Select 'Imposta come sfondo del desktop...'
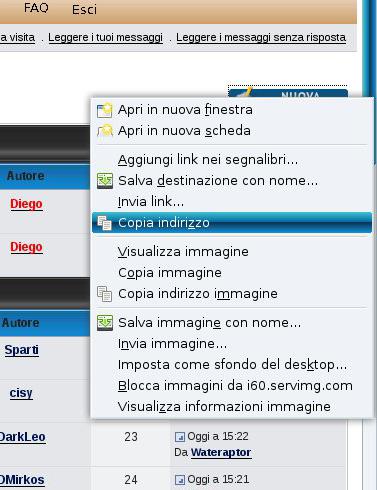The height and width of the screenshot is (490, 377). point(232,365)
